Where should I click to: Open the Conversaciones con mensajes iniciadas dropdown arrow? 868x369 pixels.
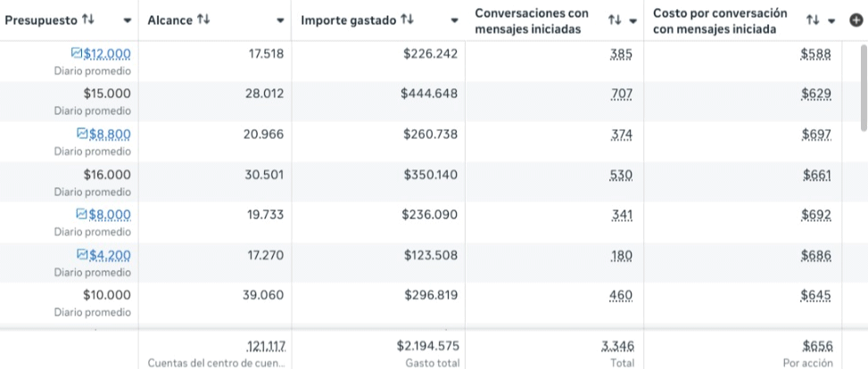click(633, 20)
